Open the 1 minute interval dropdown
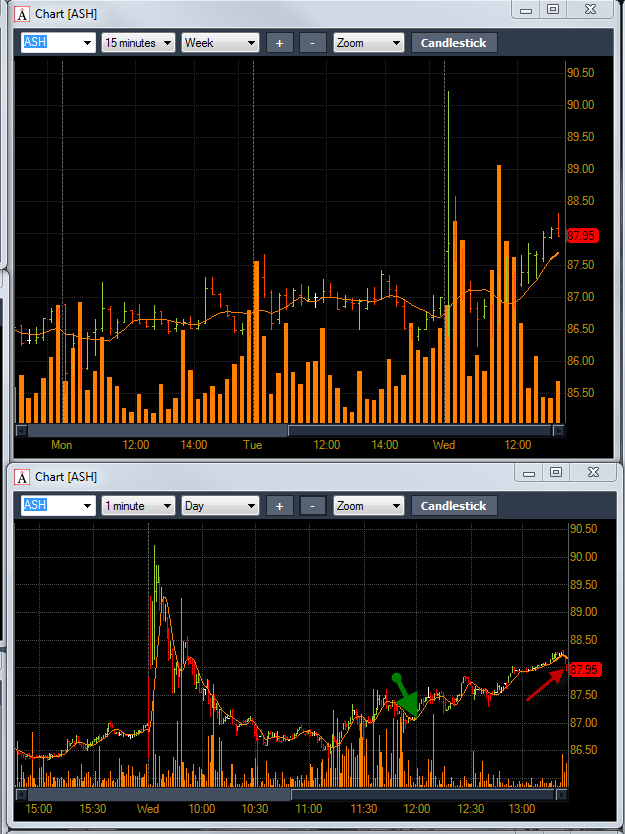Viewport: 625px width, 834px height. (x=138, y=506)
